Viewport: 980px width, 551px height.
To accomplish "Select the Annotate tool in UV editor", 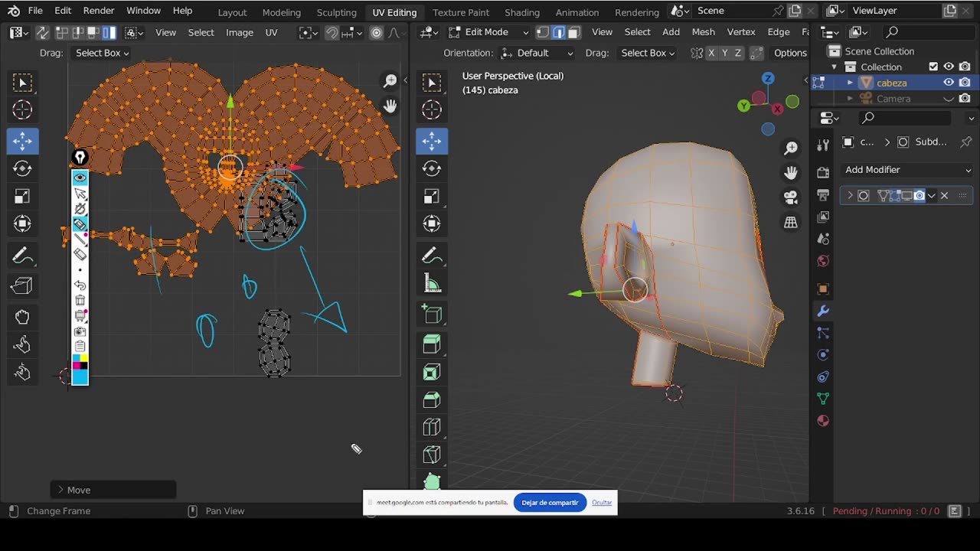I will 22,255.
